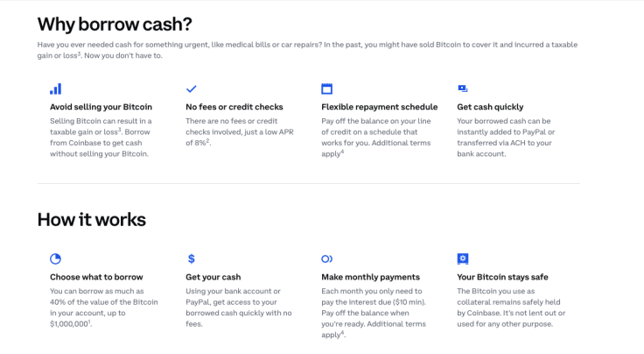Click footnote 2 after 8% APR
The image size is (644, 354).
[x=208, y=140]
